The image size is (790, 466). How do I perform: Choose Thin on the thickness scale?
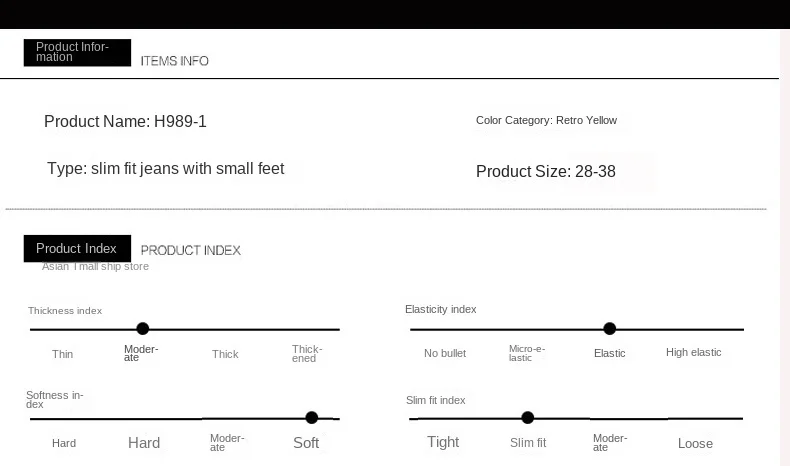coord(63,354)
